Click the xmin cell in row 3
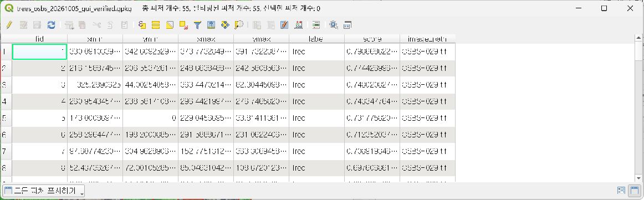This screenshot has height=200, width=644. click(x=95, y=85)
